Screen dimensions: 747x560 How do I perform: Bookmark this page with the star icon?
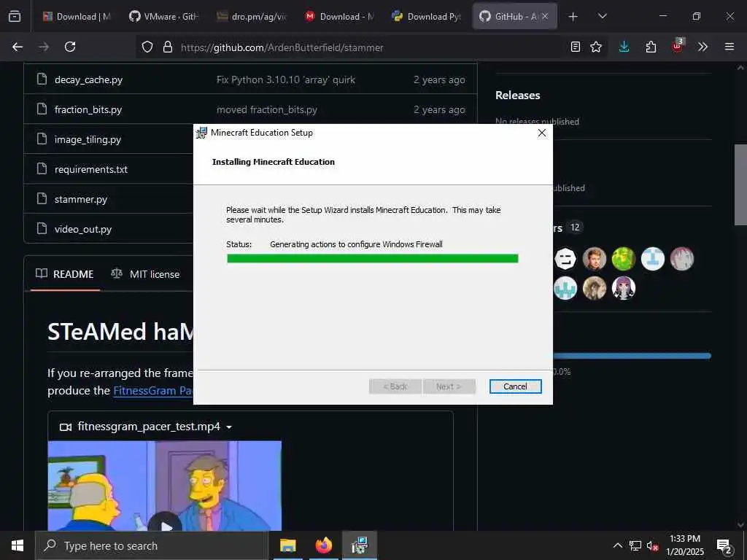click(596, 47)
